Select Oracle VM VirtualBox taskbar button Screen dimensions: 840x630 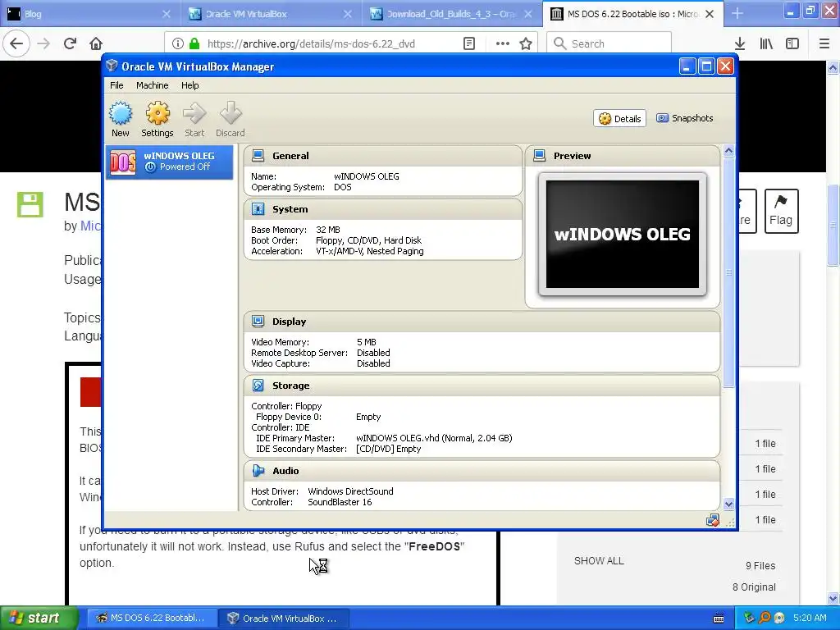pos(285,619)
